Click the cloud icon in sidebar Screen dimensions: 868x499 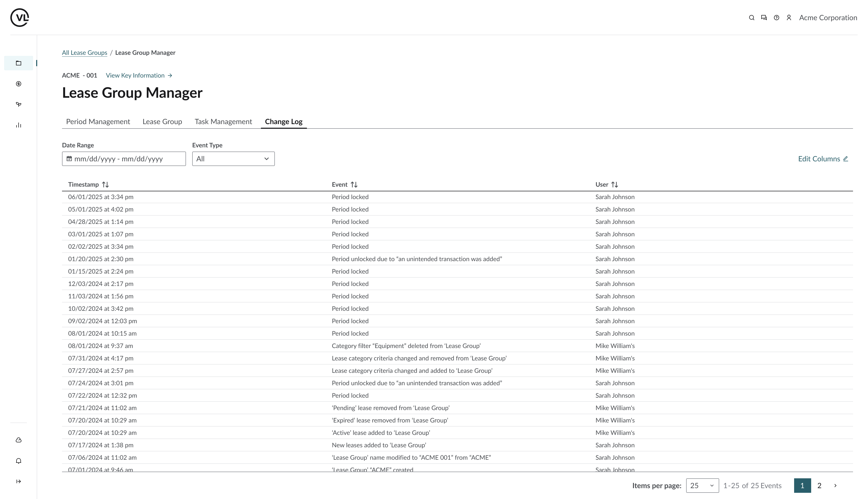(19, 440)
